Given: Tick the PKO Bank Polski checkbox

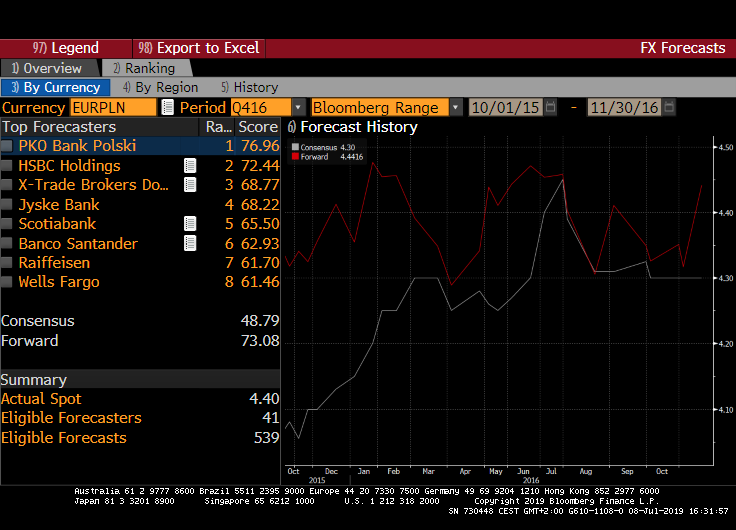Looking at the screenshot, I should [8, 146].
